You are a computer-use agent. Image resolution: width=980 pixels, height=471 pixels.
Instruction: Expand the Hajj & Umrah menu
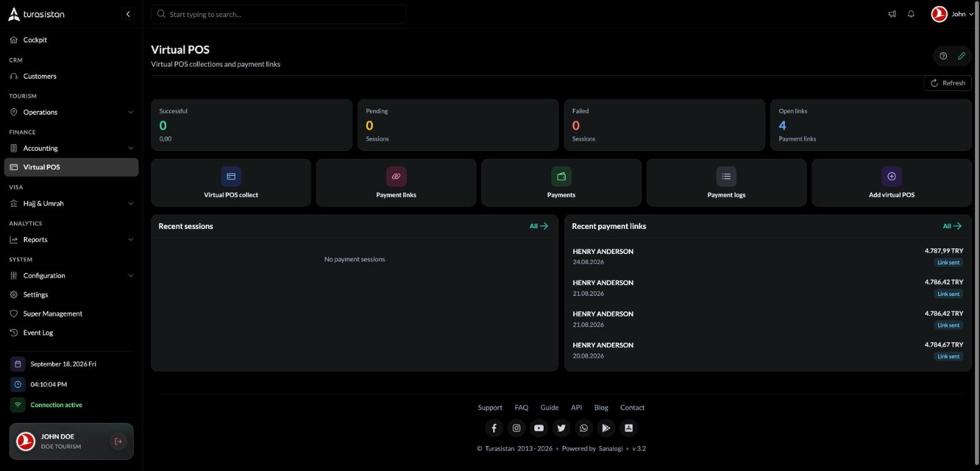(x=71, y=203)
